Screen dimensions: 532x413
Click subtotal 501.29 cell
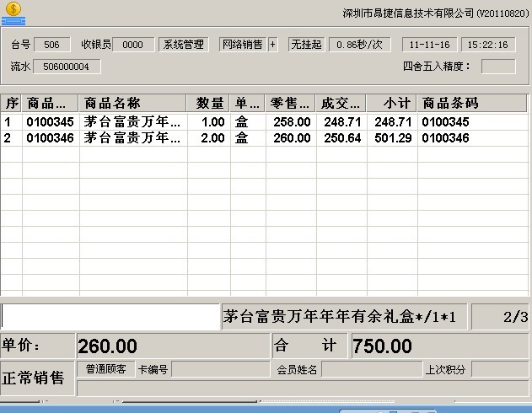click(392, 138)
